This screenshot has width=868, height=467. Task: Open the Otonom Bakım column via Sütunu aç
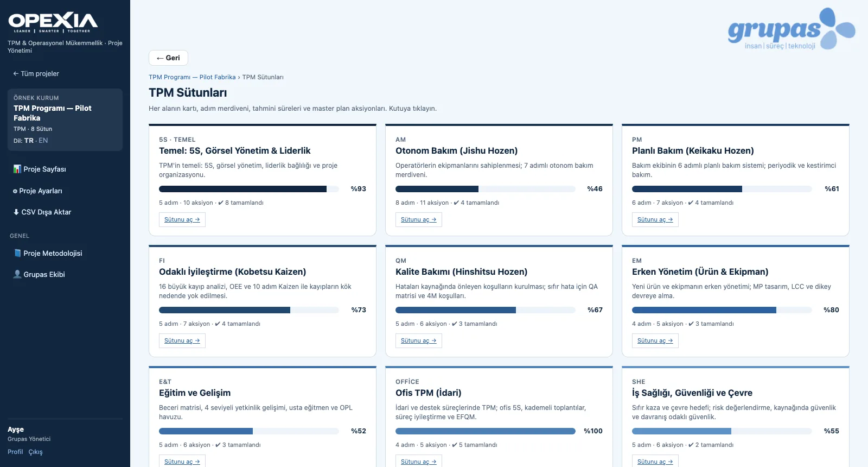pyautogui.click(x=419, y=219)
